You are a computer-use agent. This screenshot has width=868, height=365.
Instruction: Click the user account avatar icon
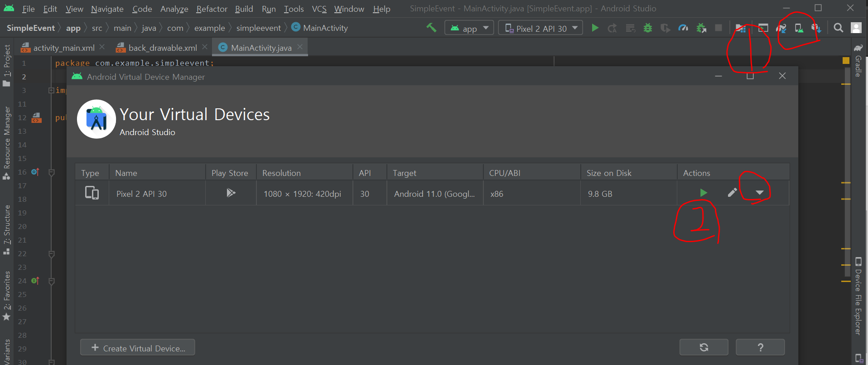tap(856, 28)
